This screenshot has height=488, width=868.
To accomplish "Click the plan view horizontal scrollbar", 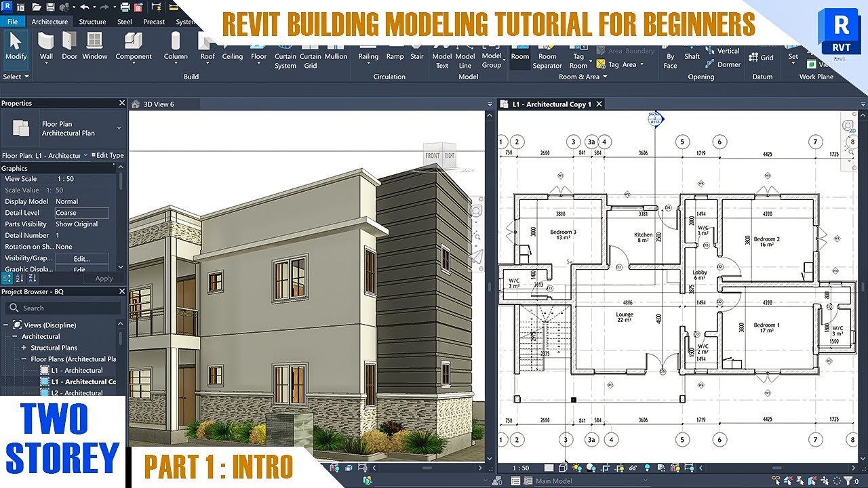I will [777, 468].
